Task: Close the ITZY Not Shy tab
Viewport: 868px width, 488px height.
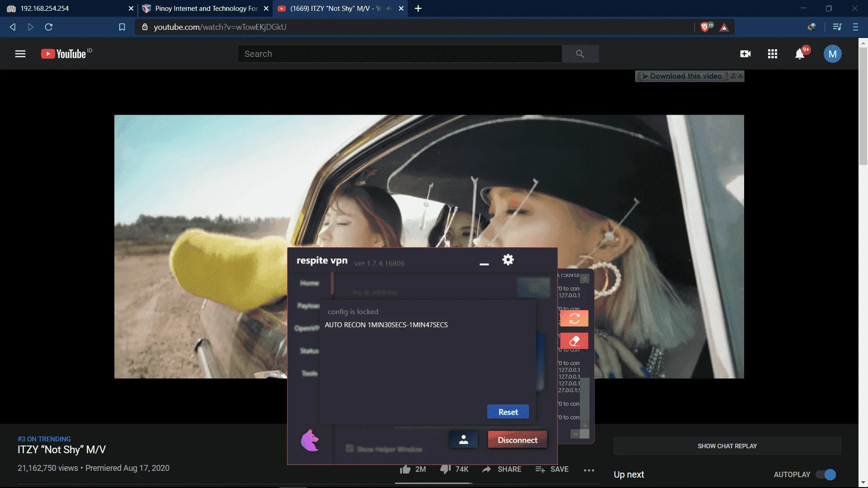Action: (x=401, y=8)
